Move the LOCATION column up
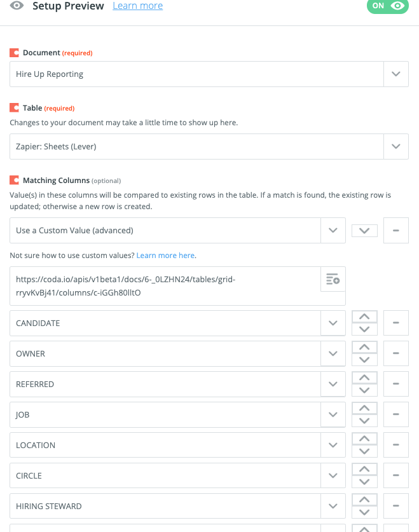 click(364, 439)
